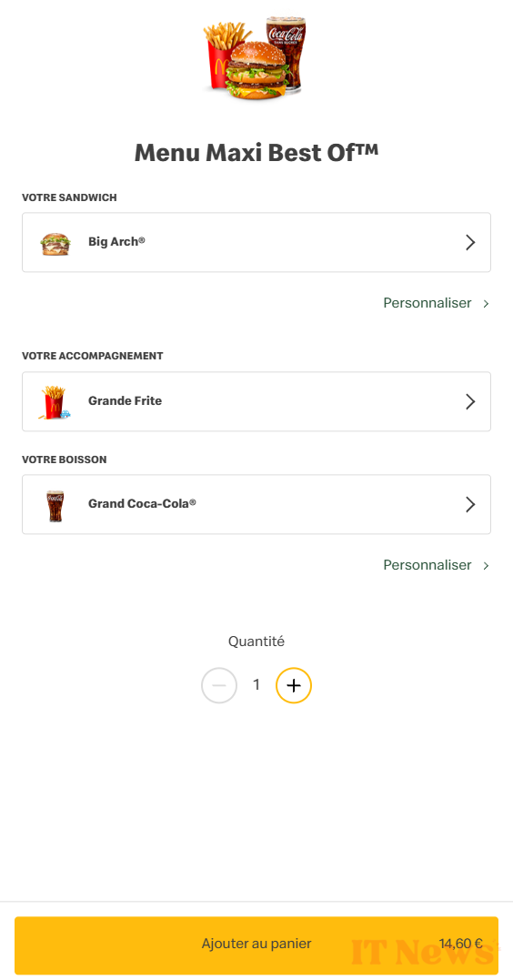Select the Big Arch sandwich row

pyautogui.click(x=256, y=243)
